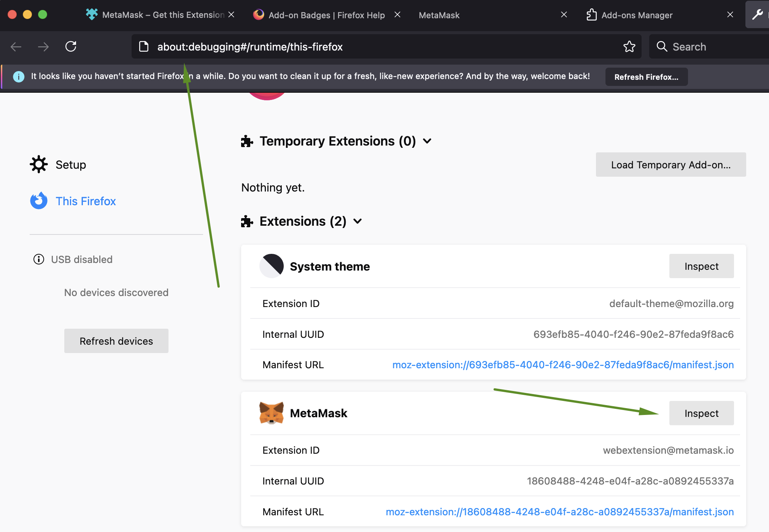Click the This Firefox logo icon
Viewport: 769px width, 532px height.
pos(39,201)
